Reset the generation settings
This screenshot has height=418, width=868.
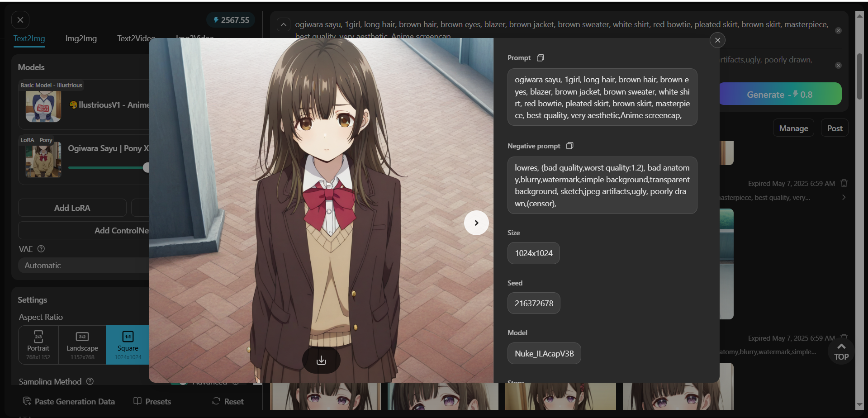pos(228,401)
